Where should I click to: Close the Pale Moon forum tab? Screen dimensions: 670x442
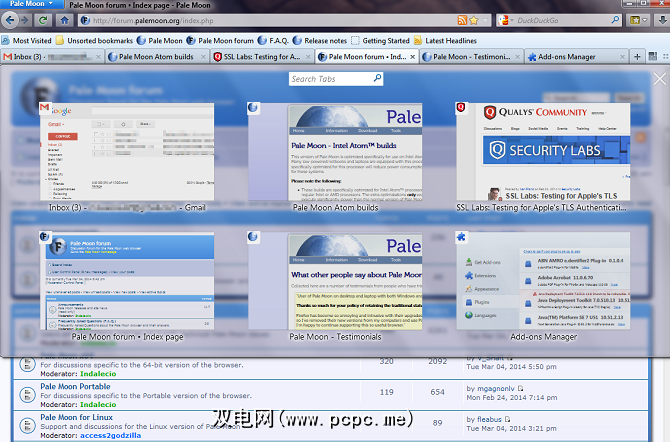(x=412, y=57)
